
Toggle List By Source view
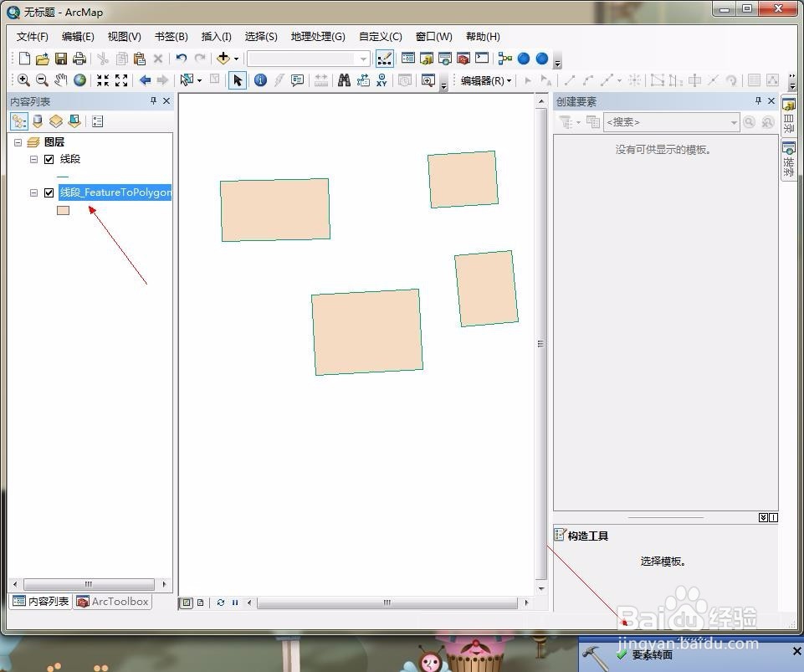pos(38,121)
